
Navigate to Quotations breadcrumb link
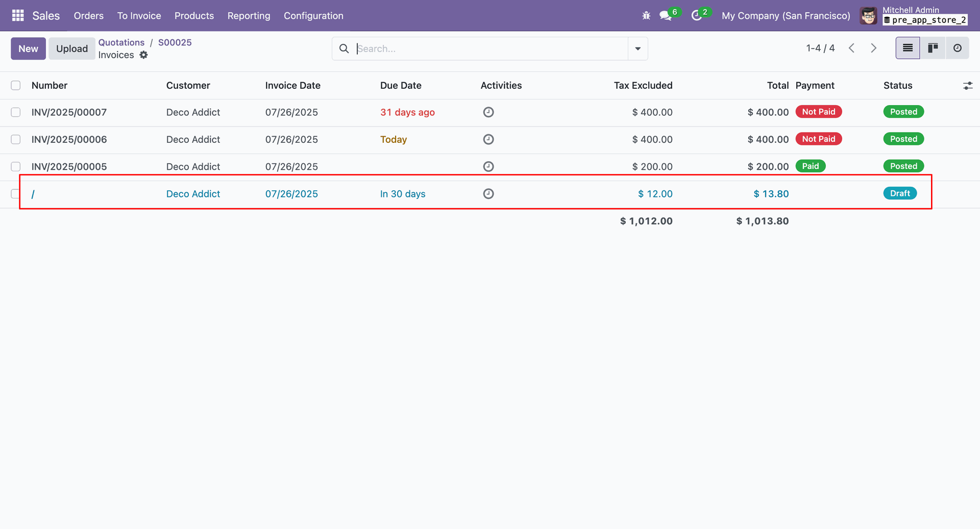click(121, 42)
